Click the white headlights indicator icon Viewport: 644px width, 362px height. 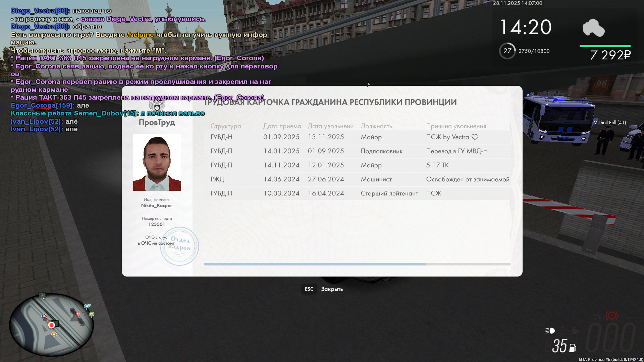(x=550, y=331)
